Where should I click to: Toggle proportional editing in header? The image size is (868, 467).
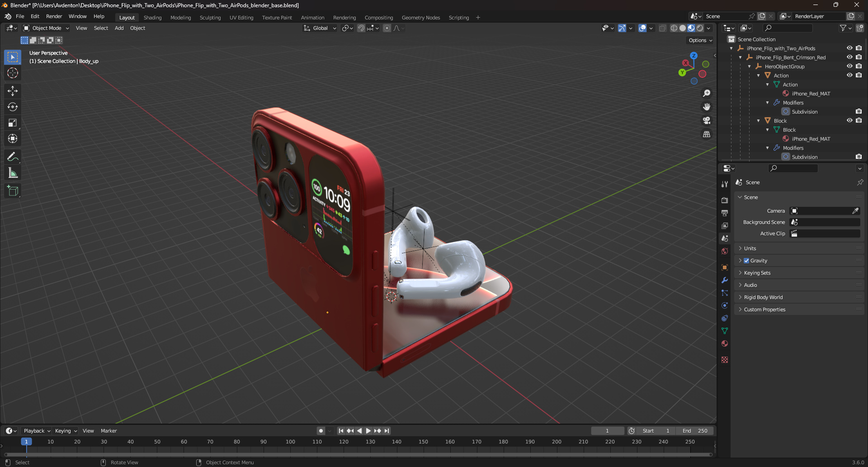pos(387,28)
